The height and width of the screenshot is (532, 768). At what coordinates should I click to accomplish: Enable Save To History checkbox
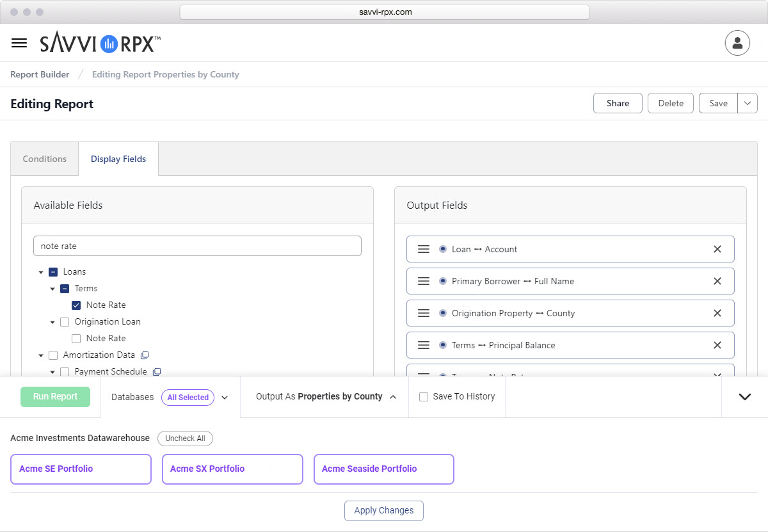pos(424,397)
